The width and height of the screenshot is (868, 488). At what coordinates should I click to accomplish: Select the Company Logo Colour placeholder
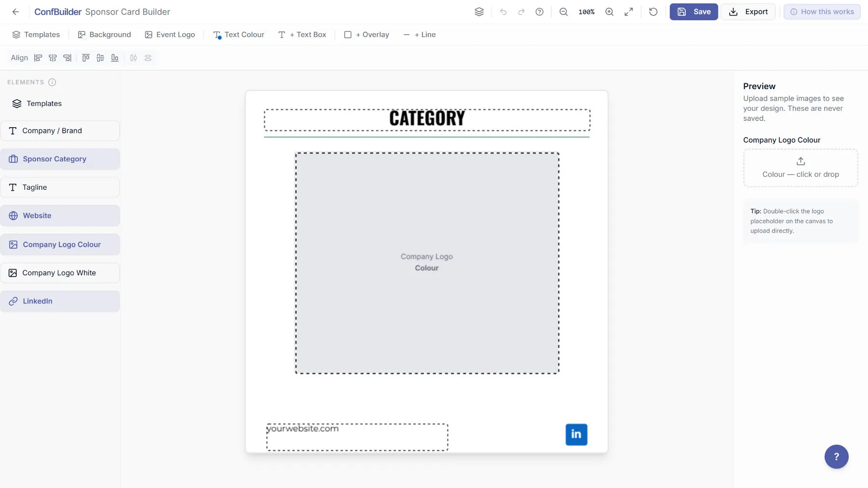click(x=427, y=263)
